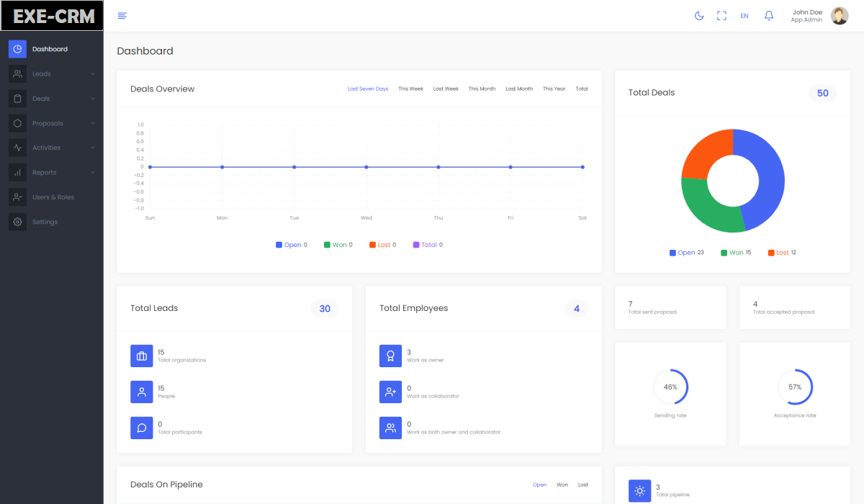The height and width of the screenshot is (504, 864).
Task: Expand the Reports sidebar menu
Action: pyautogui.click(x=52, y=173)
